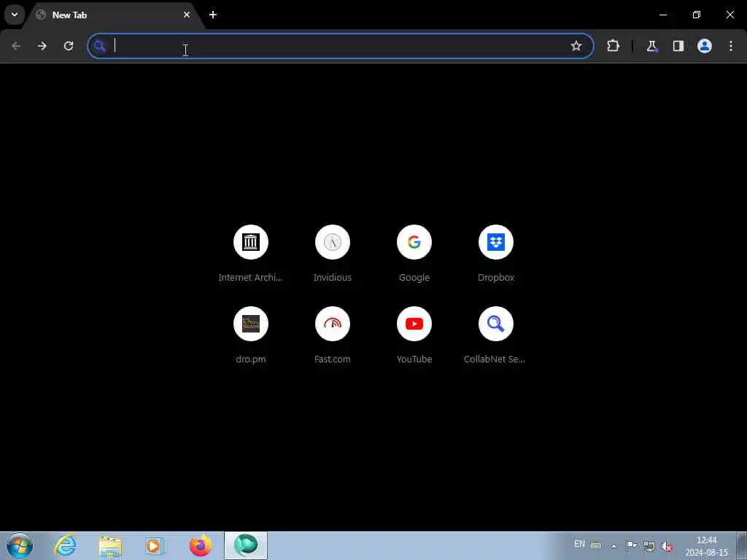Open the YouTube shortcut tile
747x560 pixels.
[x=414, y=335]
